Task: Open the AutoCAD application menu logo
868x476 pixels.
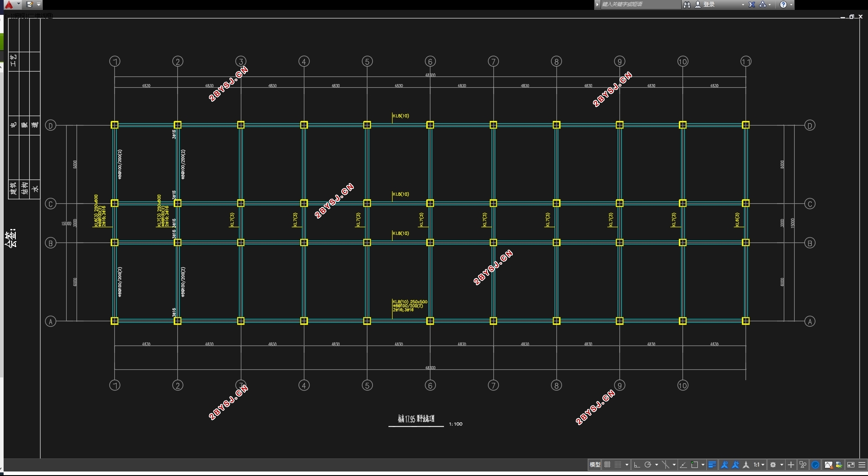Action: tap(9, 4)
